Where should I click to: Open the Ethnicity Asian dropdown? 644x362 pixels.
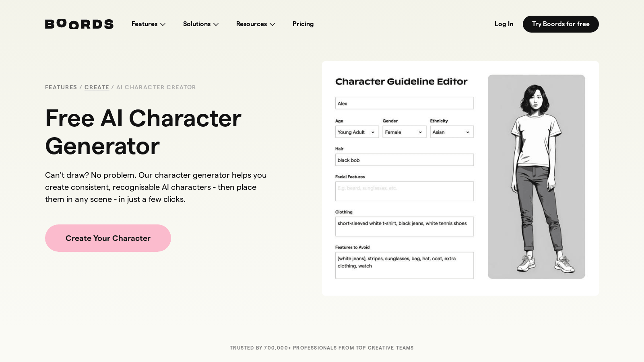pos(452,132)
